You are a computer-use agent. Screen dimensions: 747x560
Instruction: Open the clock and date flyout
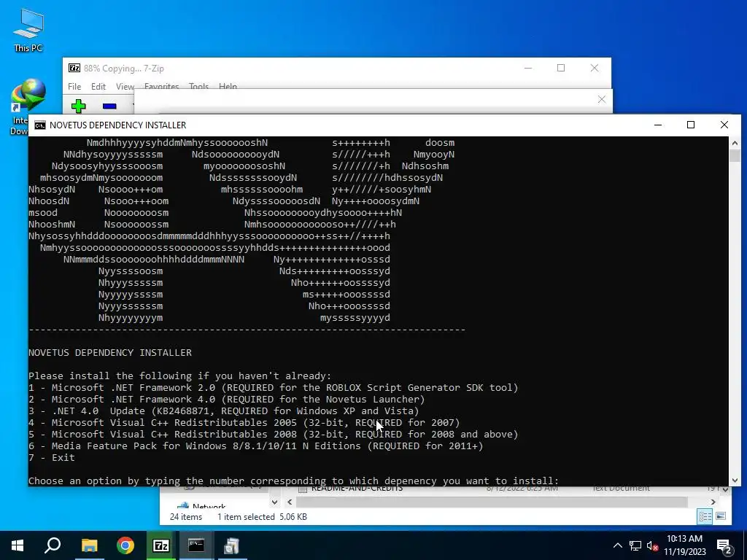coord(684,545)
